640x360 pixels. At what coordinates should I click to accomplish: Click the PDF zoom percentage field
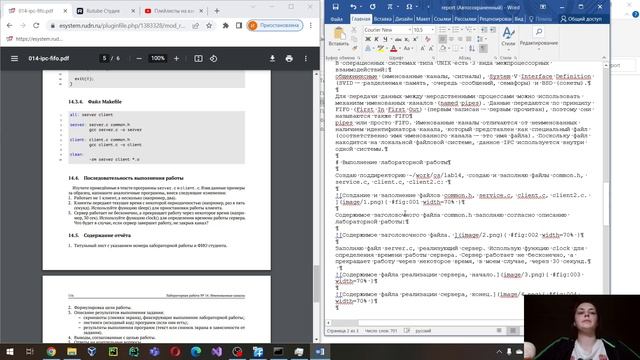158,58
